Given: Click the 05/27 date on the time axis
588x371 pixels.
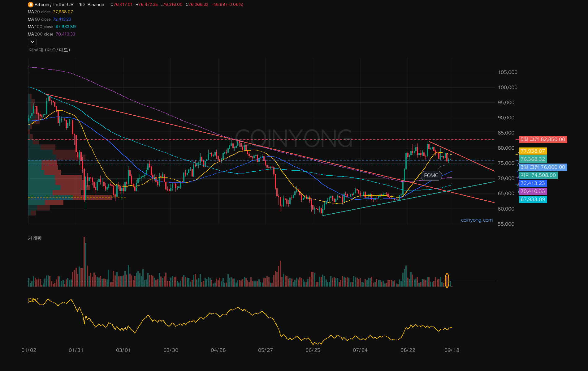Looking at the screenshot, I should [266, 350].
